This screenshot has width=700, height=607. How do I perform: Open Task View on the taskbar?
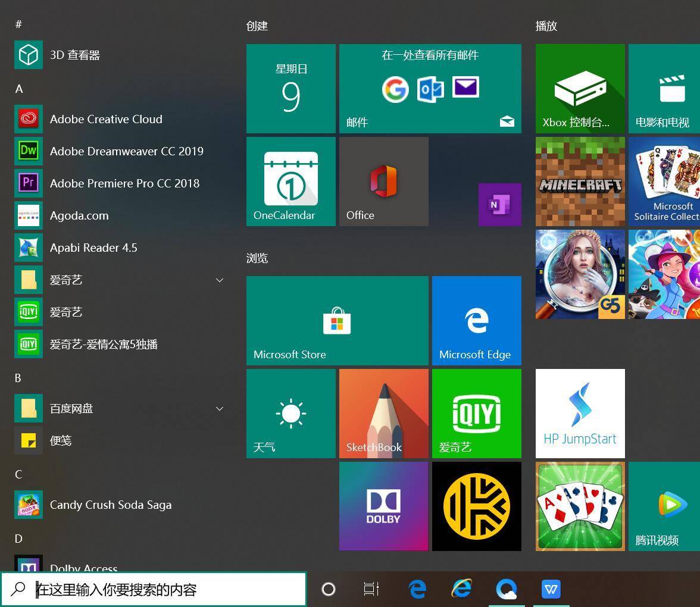point(371,589)
